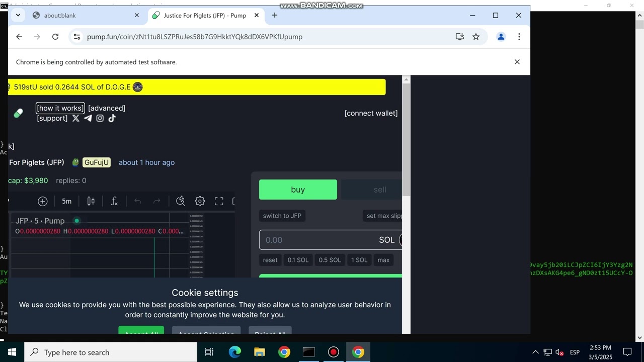
Task: Open the GuFujU creator profile
Action: [x=96, y=162]
